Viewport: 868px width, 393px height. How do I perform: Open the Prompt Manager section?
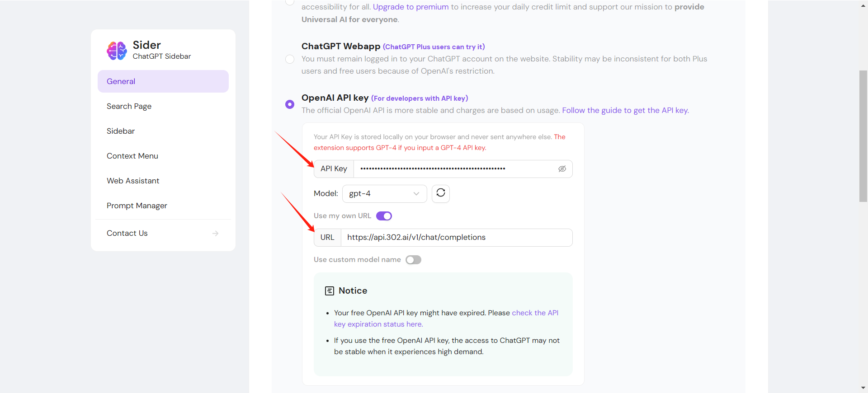tap(137, 205)
